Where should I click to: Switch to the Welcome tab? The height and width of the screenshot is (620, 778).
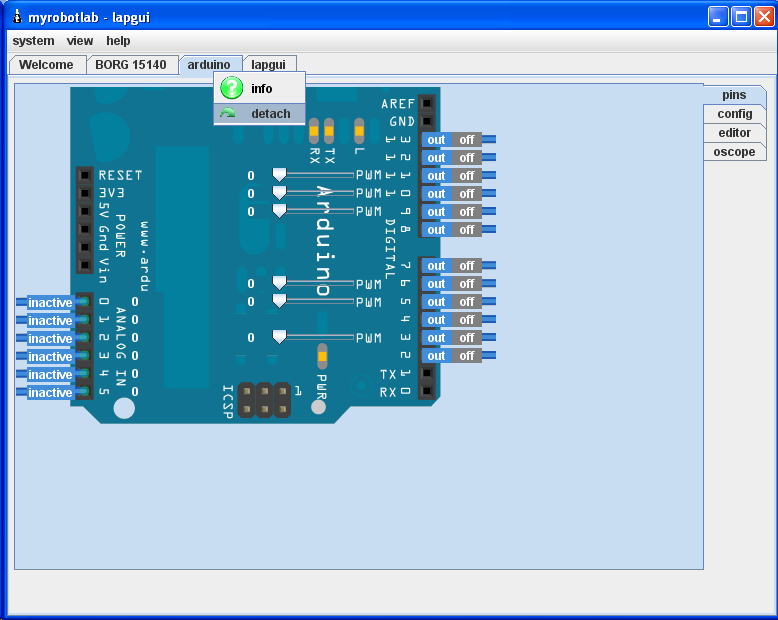(46, 64)
